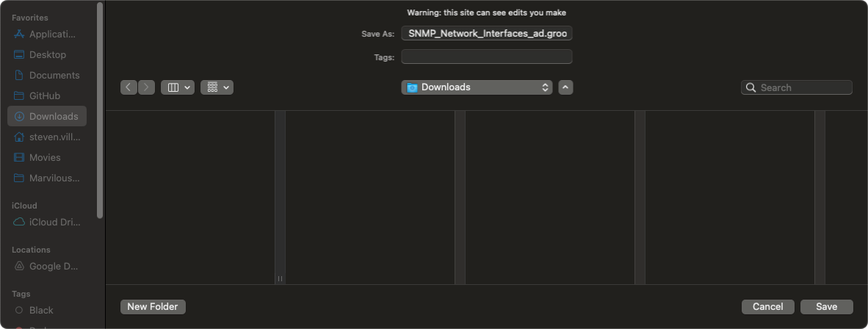Choose the Black tag in sidebar
Screen dimensions: 868x329
coord(46,310)
